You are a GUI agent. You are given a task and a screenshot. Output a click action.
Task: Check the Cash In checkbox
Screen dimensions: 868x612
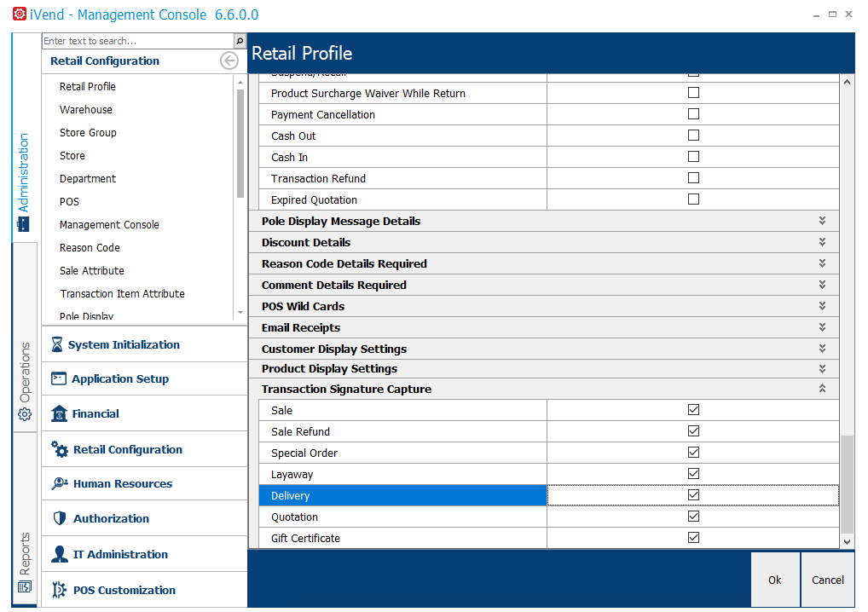[x=693, y=157]
